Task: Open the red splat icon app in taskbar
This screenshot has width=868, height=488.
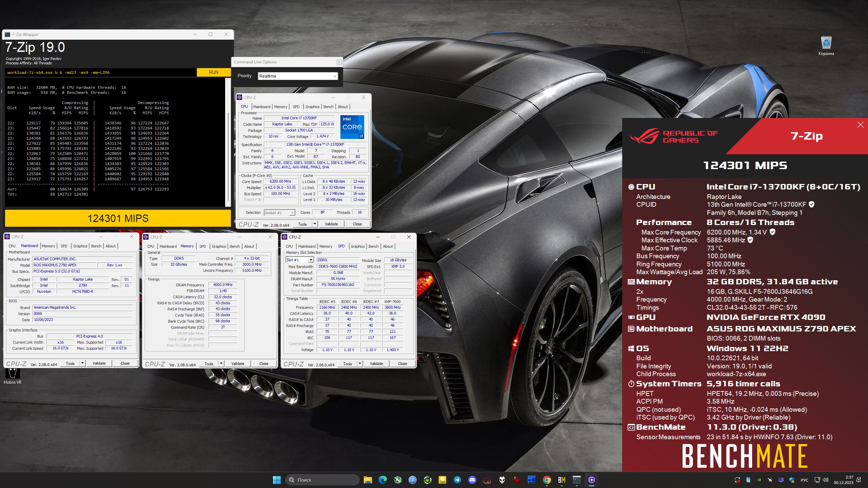Action: click(x=517, y=480)
